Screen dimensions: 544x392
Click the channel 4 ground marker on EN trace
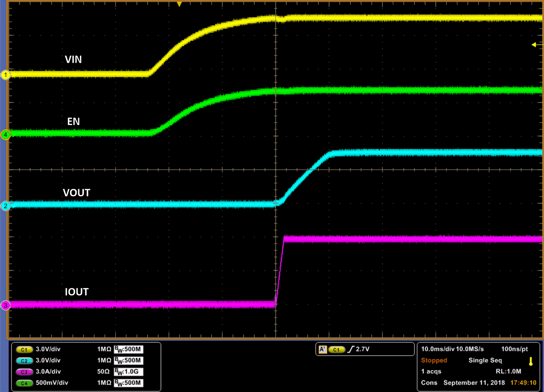5,134
